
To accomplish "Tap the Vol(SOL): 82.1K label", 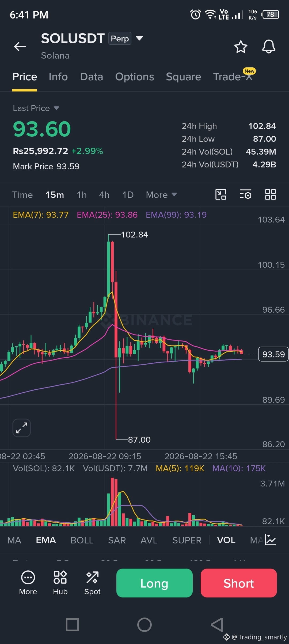I will click(44, 468).
